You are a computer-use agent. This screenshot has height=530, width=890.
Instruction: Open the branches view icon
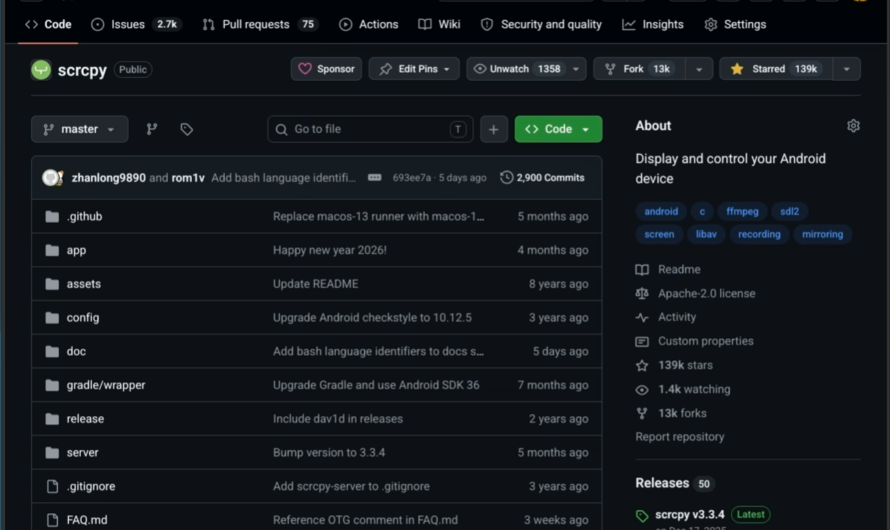[x=152, y=129]
